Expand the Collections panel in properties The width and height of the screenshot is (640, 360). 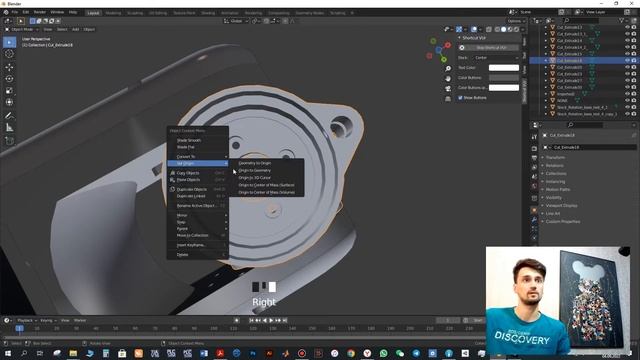556,174
